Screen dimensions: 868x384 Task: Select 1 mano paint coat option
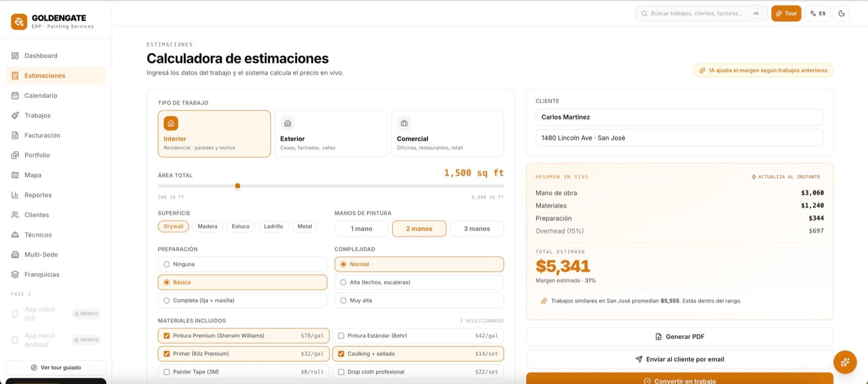point(361,229)
